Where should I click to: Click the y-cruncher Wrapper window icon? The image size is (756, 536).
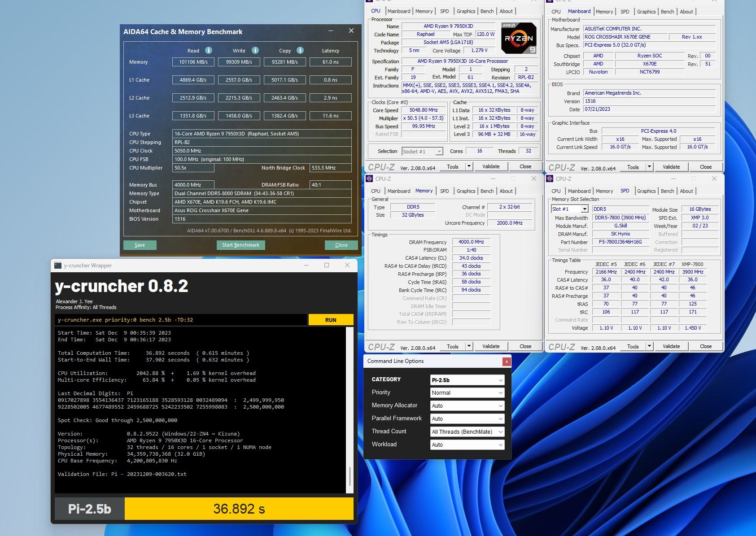(58, 266)
